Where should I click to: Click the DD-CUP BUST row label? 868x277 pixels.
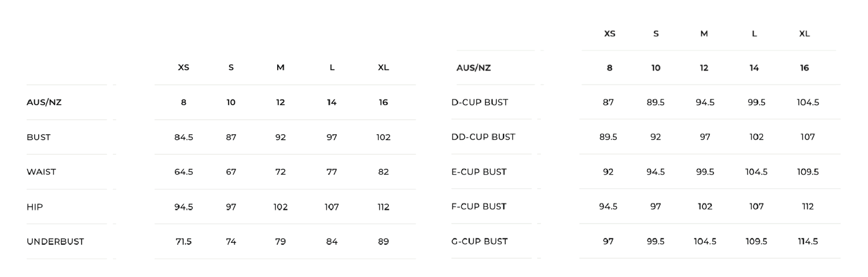483,137
